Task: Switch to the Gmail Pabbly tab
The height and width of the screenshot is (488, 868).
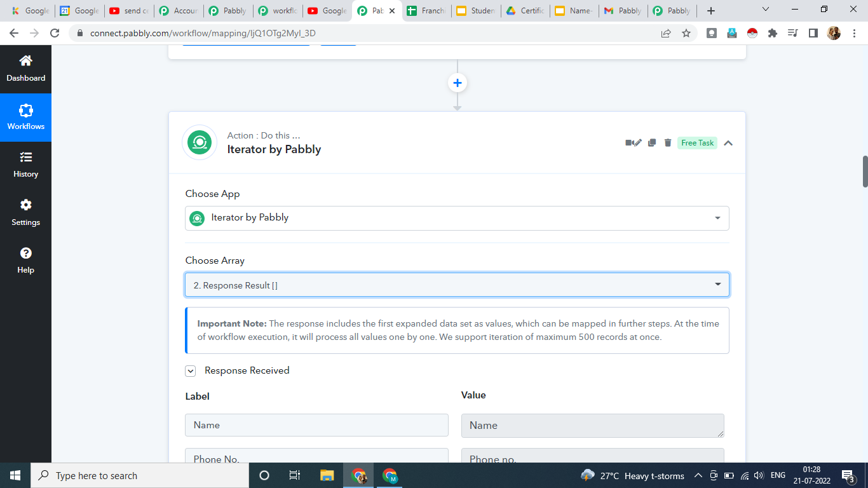Action: coord(625,11)
